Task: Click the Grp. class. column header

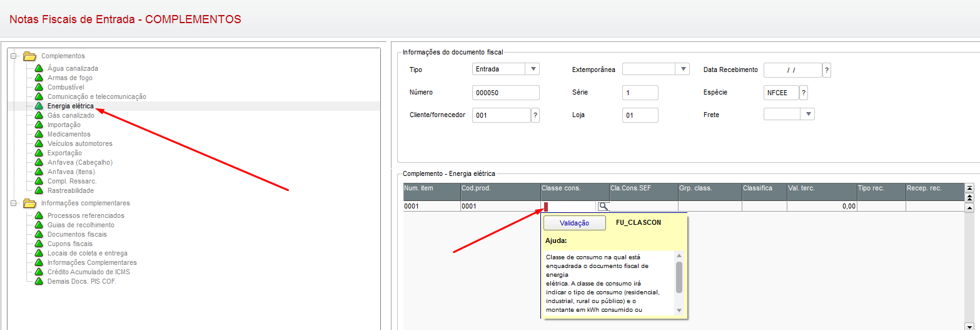Action: tap(710, 192)
